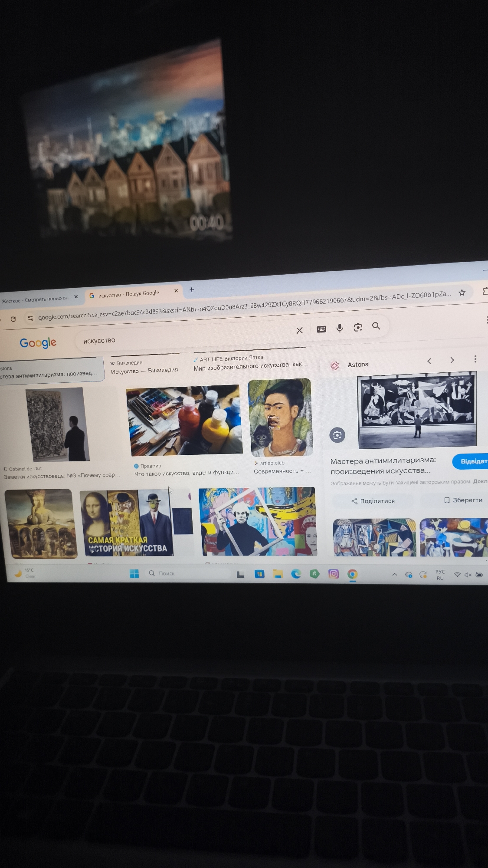Open 'Что такое искусство, виды и функции' link
Screen dimensions: 488x868
(187, 473)
